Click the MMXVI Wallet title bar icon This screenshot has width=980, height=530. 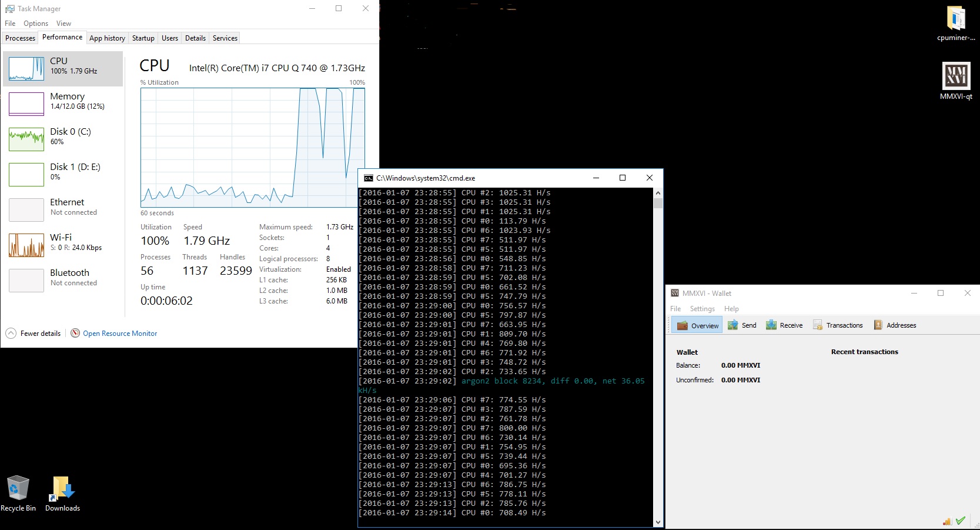coord(675,293)
